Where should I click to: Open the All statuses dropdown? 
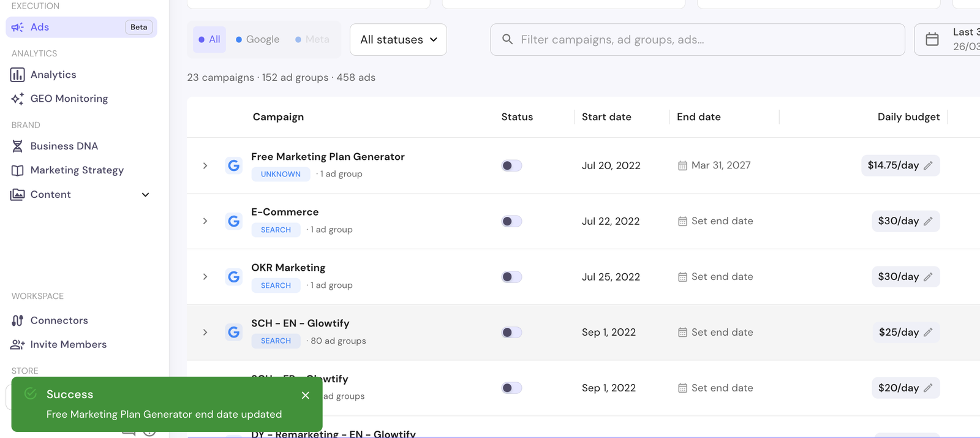(x=398, y=39)
